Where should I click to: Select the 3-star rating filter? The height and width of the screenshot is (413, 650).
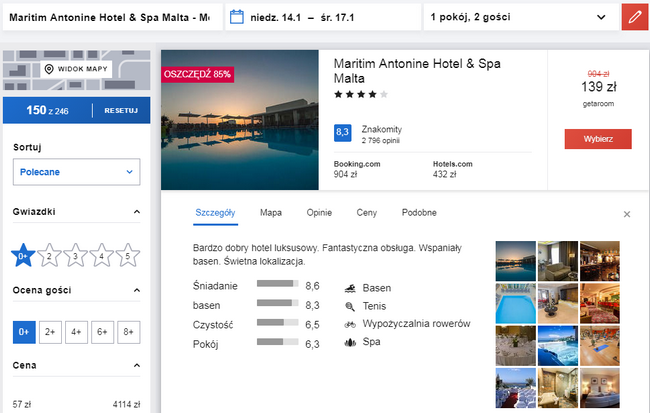point(75,255)
